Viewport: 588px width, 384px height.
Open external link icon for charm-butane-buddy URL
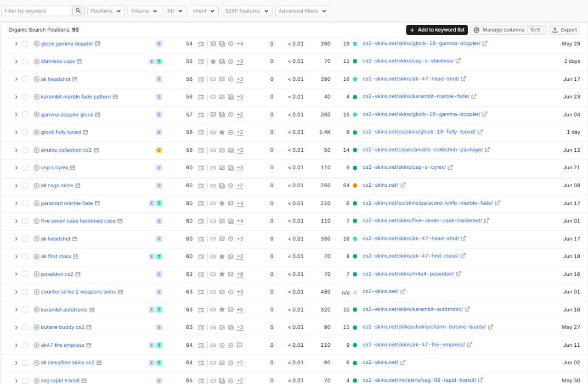[491, 327]
